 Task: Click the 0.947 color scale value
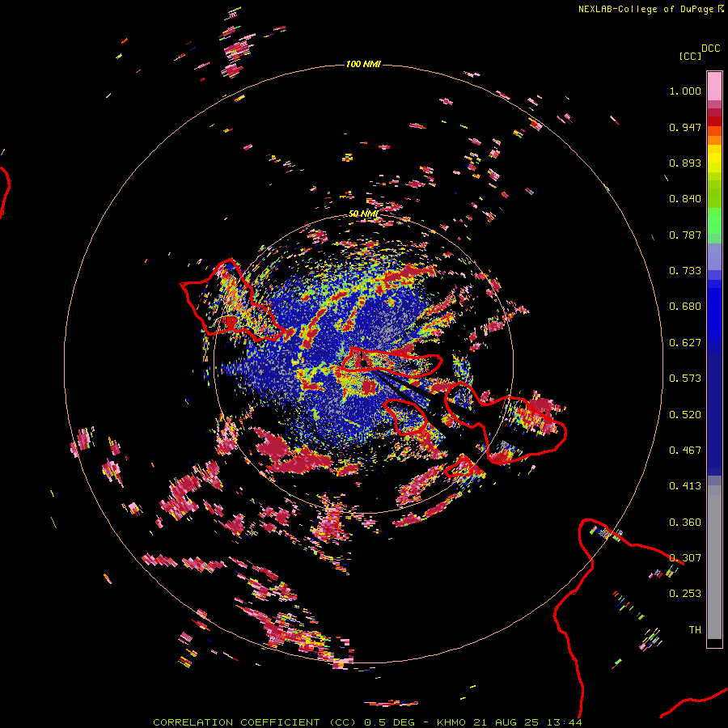685,127
